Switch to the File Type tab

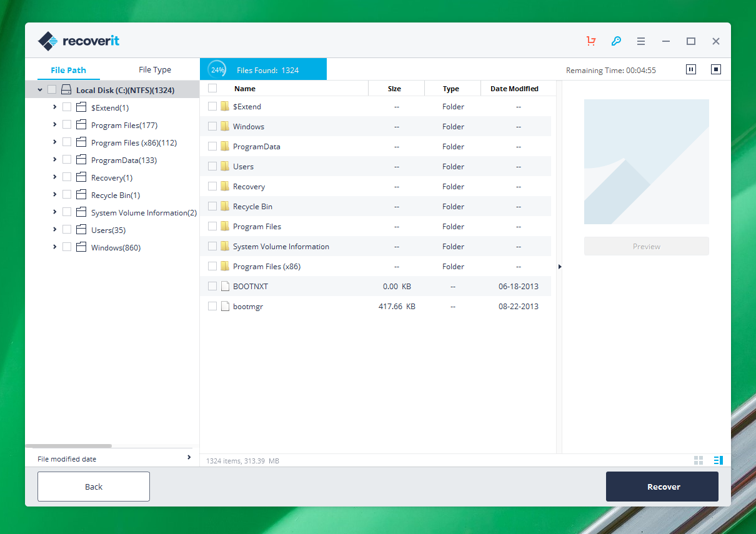(x=155, y=70)
